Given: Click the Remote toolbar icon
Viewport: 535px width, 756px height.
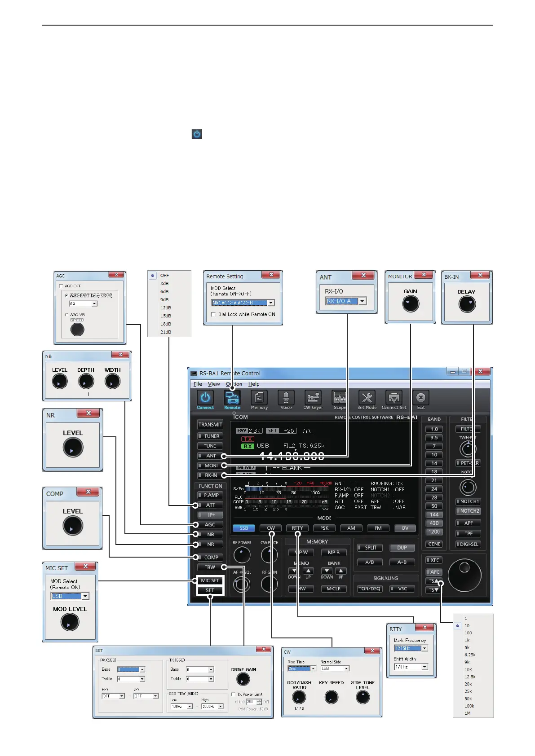Looking at the screenshot, I should click(232, 398).
